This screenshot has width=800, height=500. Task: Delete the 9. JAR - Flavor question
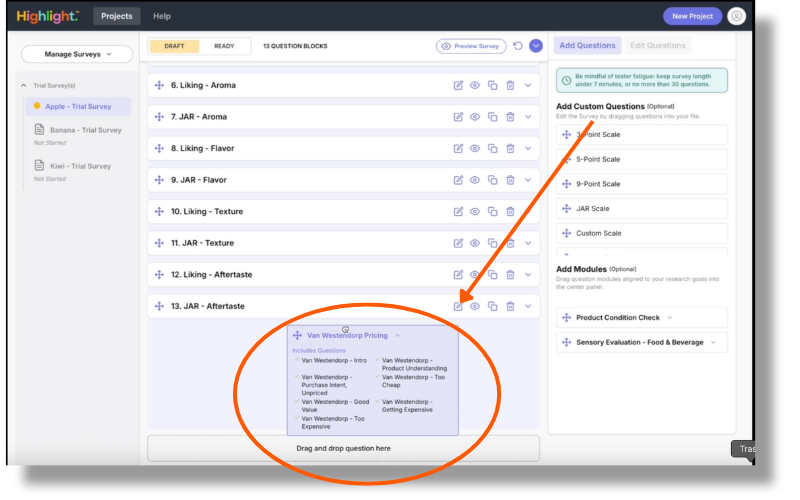click(x=510, y=180)
